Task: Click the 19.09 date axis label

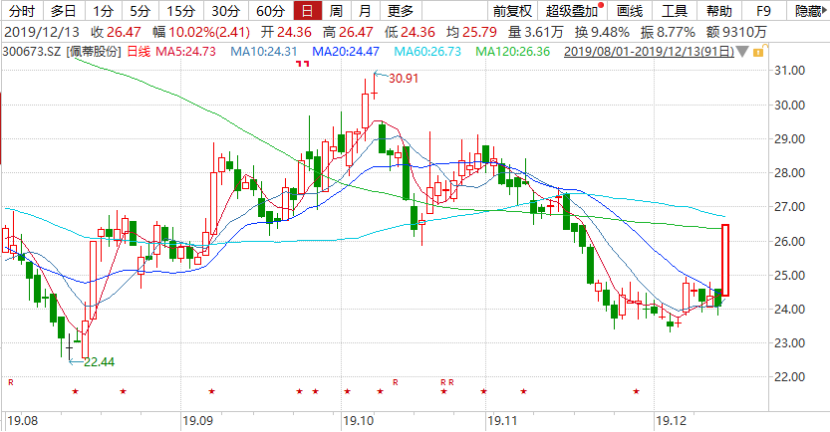Action: [x=197, y=421]
